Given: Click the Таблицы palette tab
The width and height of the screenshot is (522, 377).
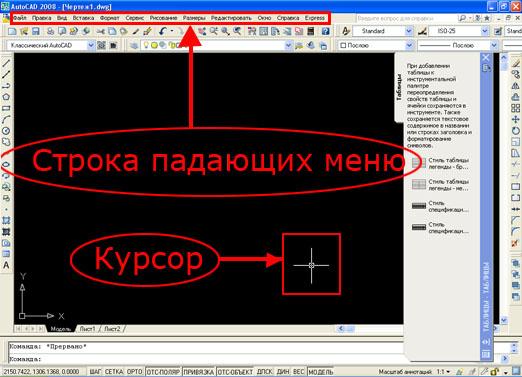Looking at the screenshot, I should point(399,88).
